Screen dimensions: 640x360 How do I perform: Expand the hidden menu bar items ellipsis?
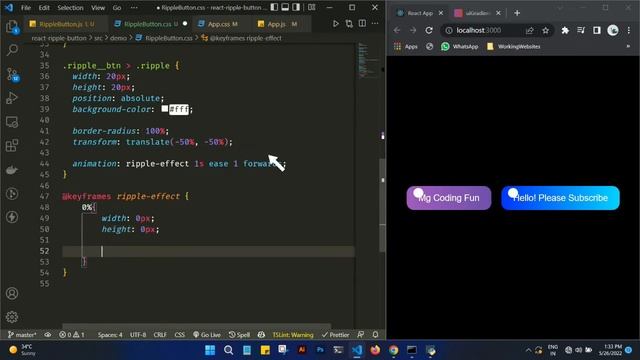[x=133, y=8]
